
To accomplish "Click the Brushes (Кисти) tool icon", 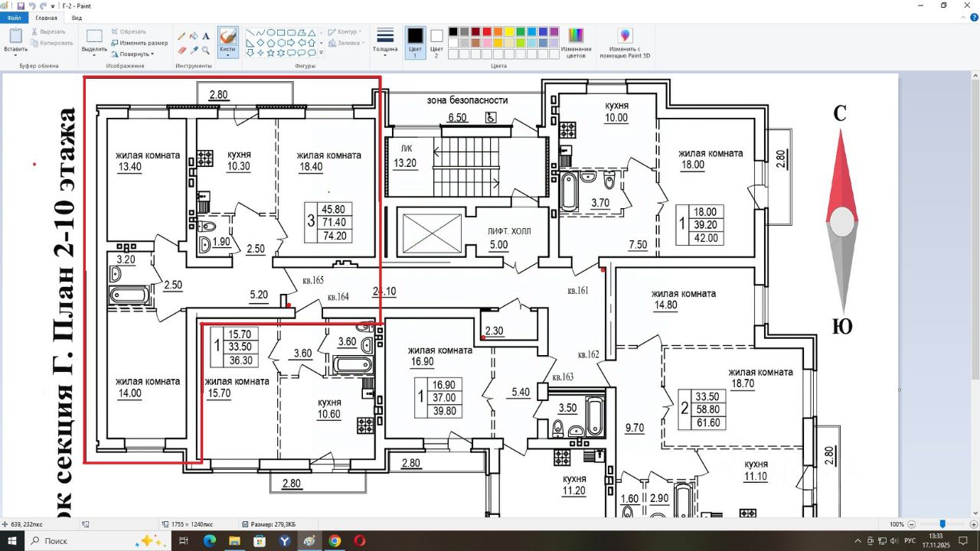I will [x=227, y=35].
